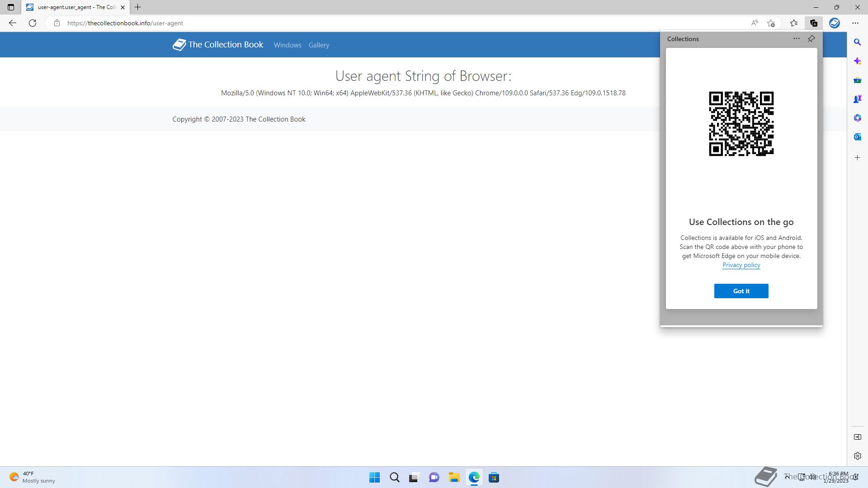Toggle vertical tabs via tab actions icon

[x=11, y=7]
